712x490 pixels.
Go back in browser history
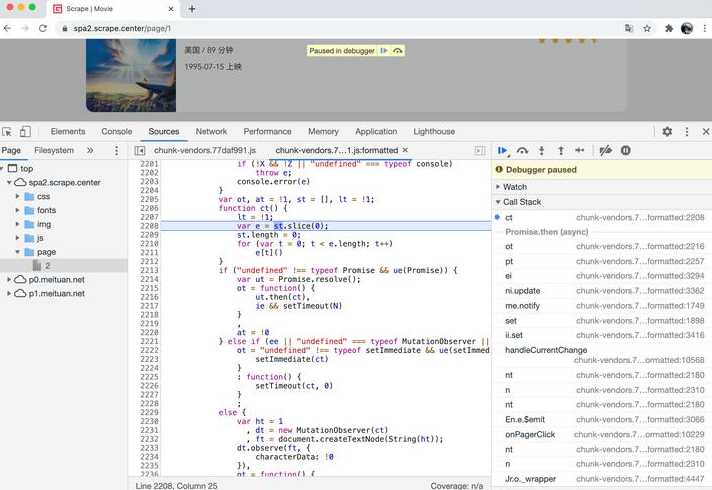(7, 28)
